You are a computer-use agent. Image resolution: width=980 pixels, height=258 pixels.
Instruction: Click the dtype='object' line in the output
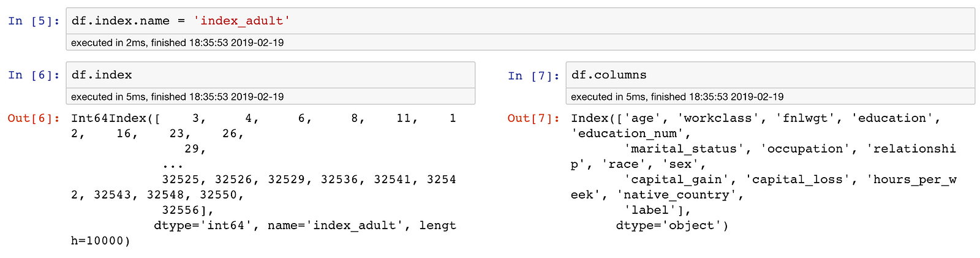[x=673, y=226]
